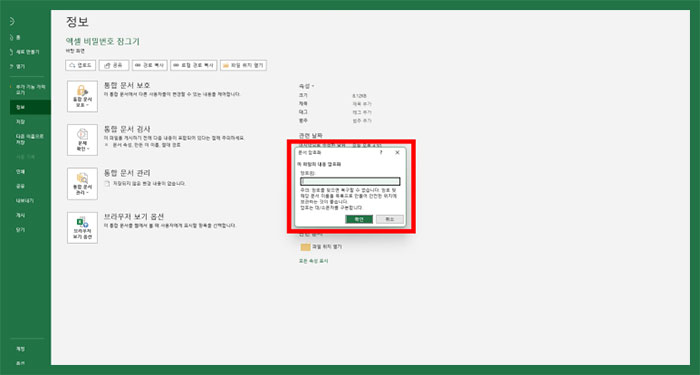The image size is (700, 375).
Task: Click the 통합 문서 검사 heading text
Action: pos(127,129)
